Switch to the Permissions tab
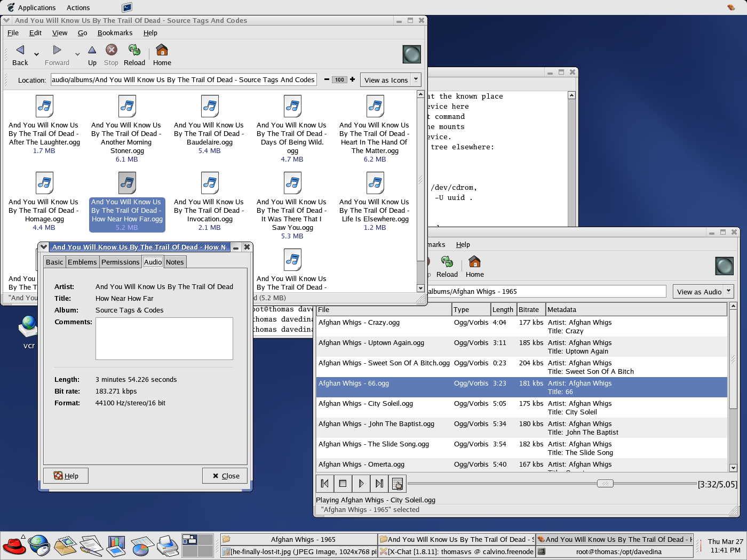 click(120, 262)
